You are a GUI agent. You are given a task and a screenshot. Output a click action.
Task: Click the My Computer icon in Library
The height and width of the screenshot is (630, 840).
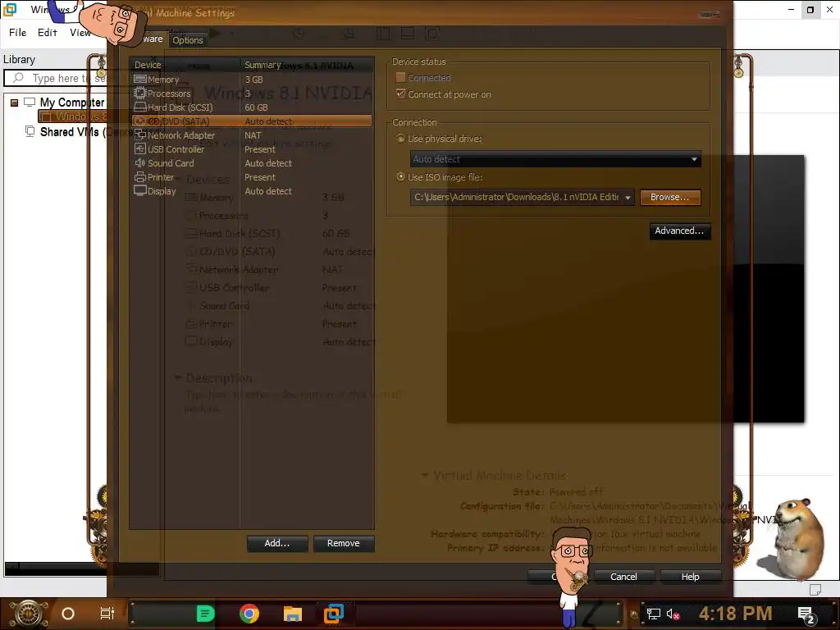tap(30, 102)
